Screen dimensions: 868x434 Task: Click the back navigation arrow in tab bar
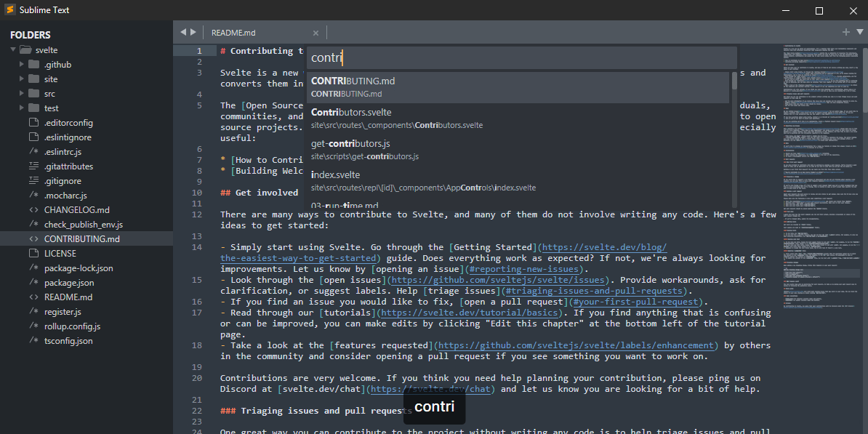(x=183, y=32)
